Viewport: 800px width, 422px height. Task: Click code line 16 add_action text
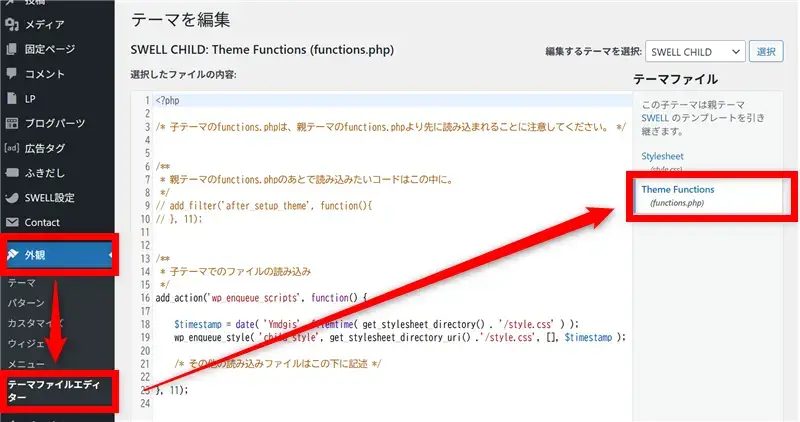[x=261, y=297]
